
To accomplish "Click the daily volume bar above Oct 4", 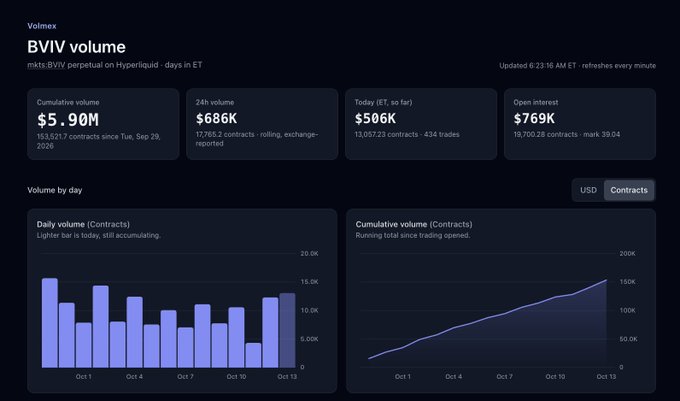I will point(134,333).
